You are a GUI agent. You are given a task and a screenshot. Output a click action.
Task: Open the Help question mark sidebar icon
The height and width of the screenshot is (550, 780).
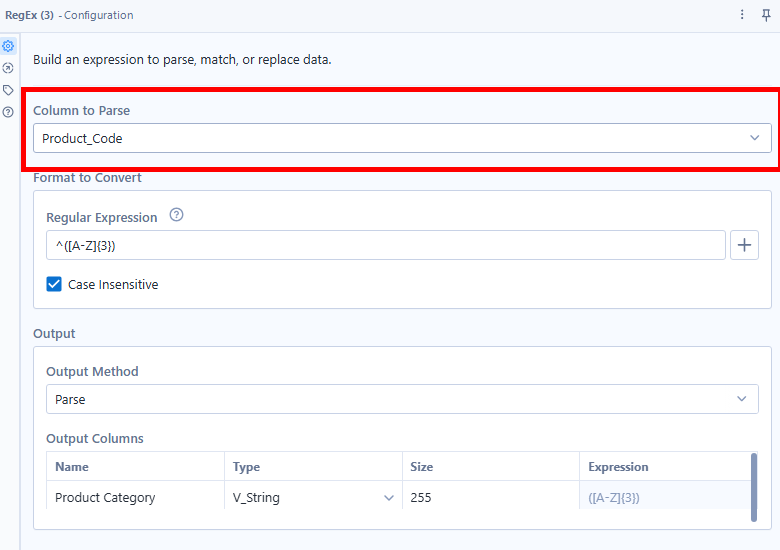click(8, 112)
